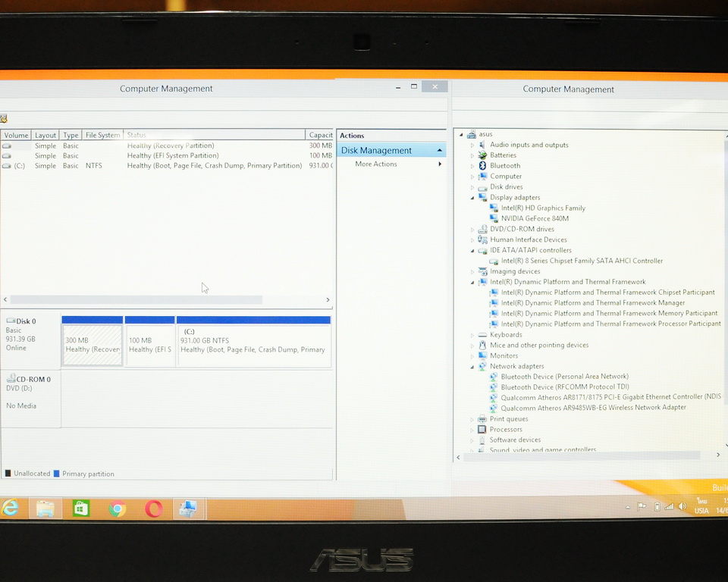Click the volume speaker tray icon

(x=682, y=506)
